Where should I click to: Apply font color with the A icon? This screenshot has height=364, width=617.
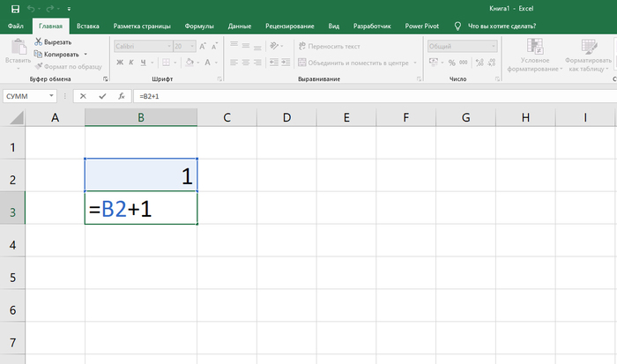tap(207, 63)
